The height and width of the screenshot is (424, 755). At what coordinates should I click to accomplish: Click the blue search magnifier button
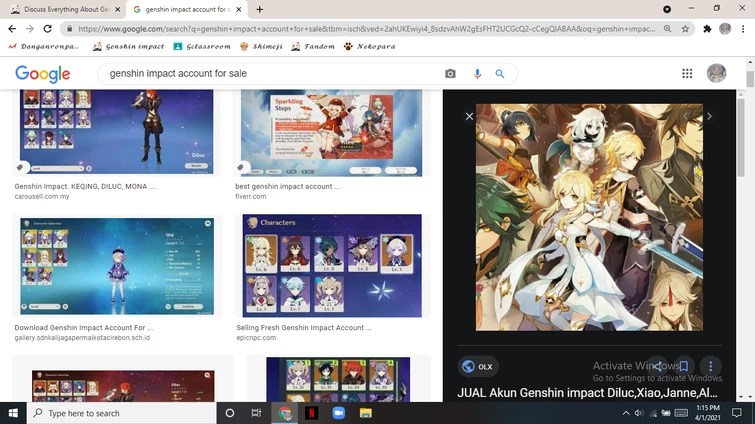500,74
